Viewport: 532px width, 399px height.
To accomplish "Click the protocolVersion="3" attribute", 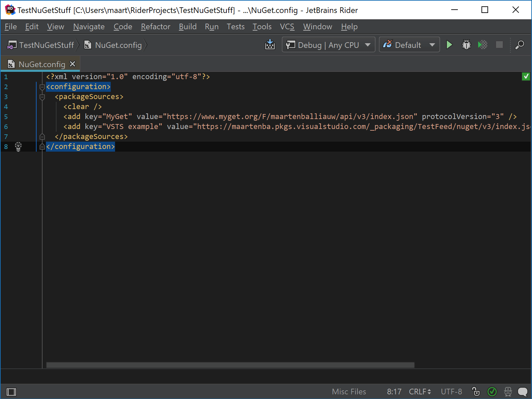I will click(463, 117).
